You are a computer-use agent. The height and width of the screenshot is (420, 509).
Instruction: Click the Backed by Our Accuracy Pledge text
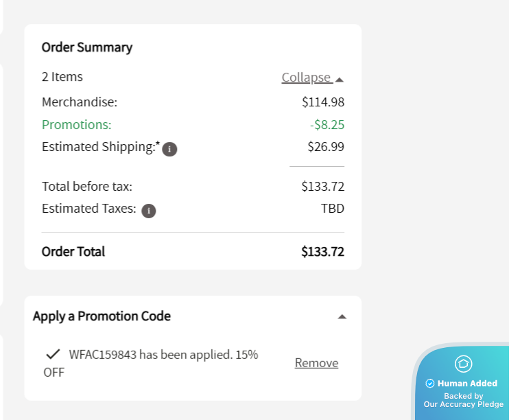(463, 400)
